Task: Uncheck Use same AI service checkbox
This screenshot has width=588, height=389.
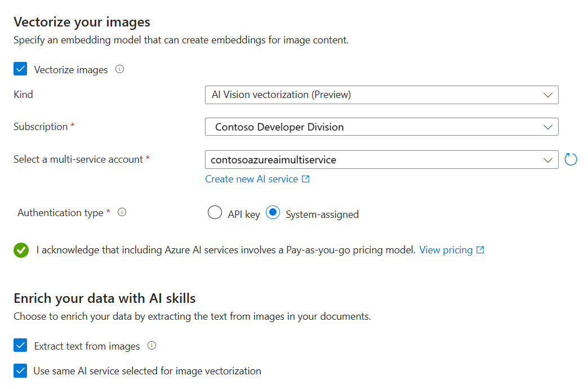Action: (x=21, y=371)
